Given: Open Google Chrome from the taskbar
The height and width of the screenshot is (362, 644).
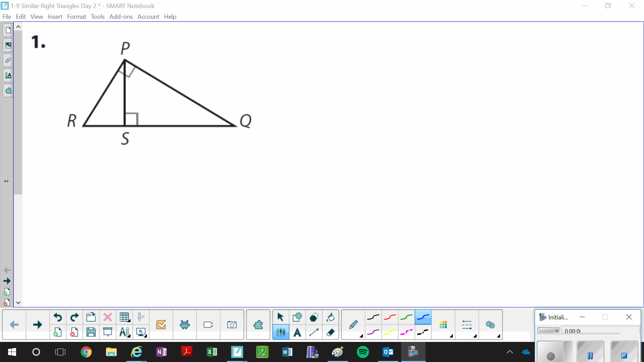Looking at the screenshot, I should pos(86,352).
